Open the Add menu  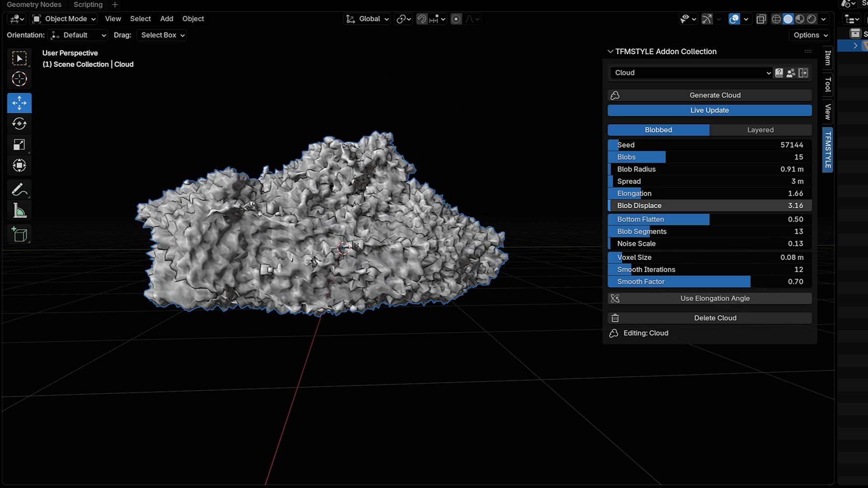(x=166, y=19)
